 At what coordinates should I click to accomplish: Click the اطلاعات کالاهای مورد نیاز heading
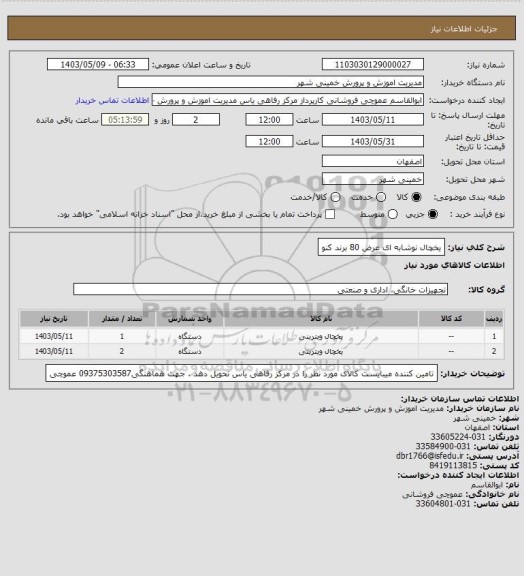454,265
